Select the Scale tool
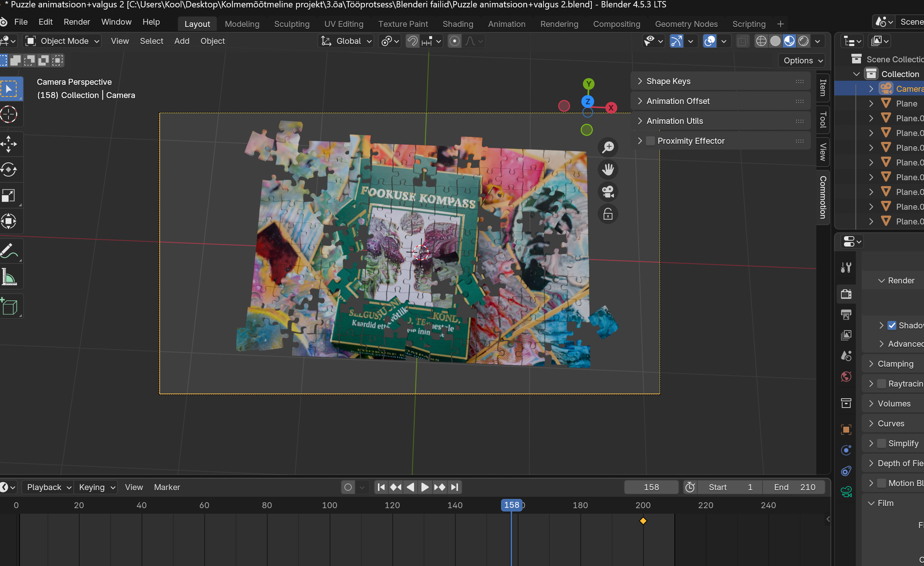Image resolution: width=924 pixels, height=566 pixels. point(9,195)
